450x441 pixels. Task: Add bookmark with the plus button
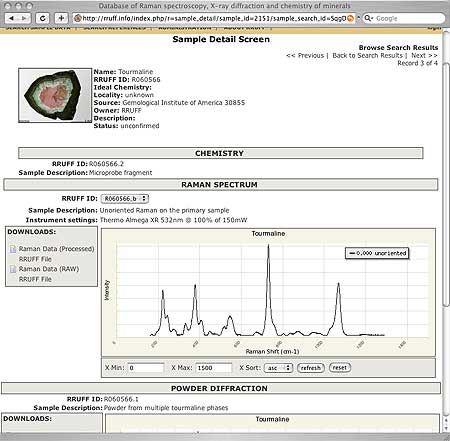click(x=61, y=18)
